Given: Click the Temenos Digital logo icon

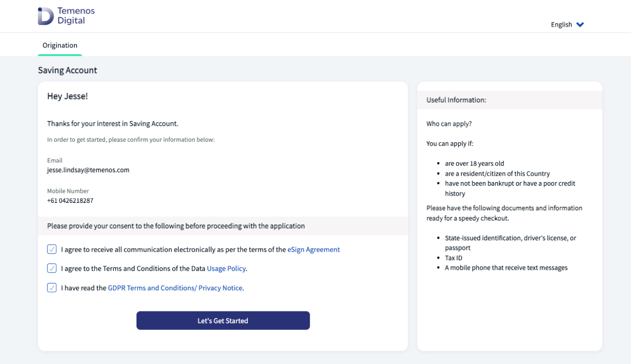Looking at the screenshot, I should coord(46,16).
